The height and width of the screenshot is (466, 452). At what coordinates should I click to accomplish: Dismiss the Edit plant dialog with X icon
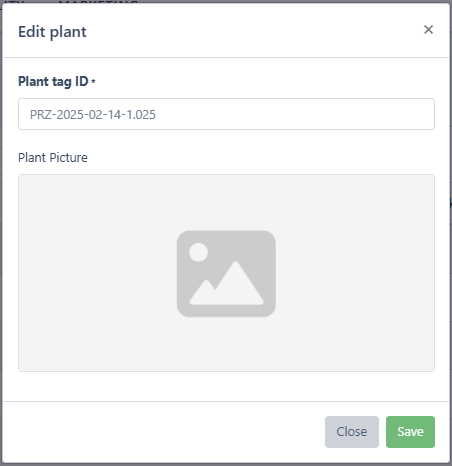428,30
